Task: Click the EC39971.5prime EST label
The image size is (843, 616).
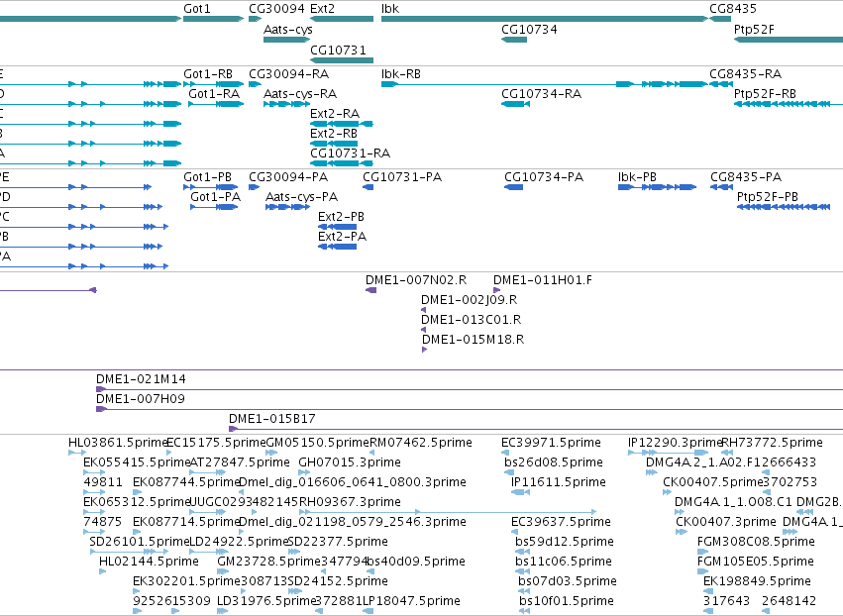Action: point(551,443)
